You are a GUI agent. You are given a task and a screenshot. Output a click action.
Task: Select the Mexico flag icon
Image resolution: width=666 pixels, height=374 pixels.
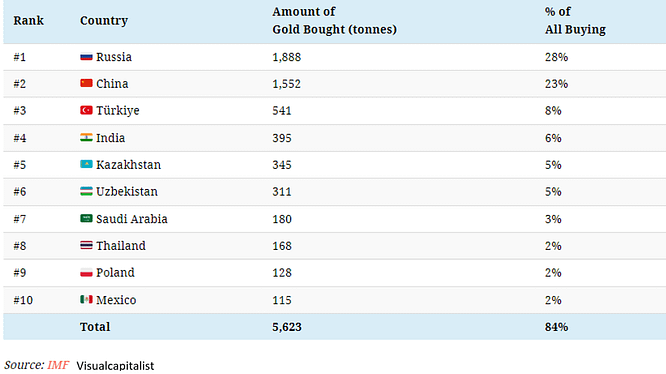point(86,300)
